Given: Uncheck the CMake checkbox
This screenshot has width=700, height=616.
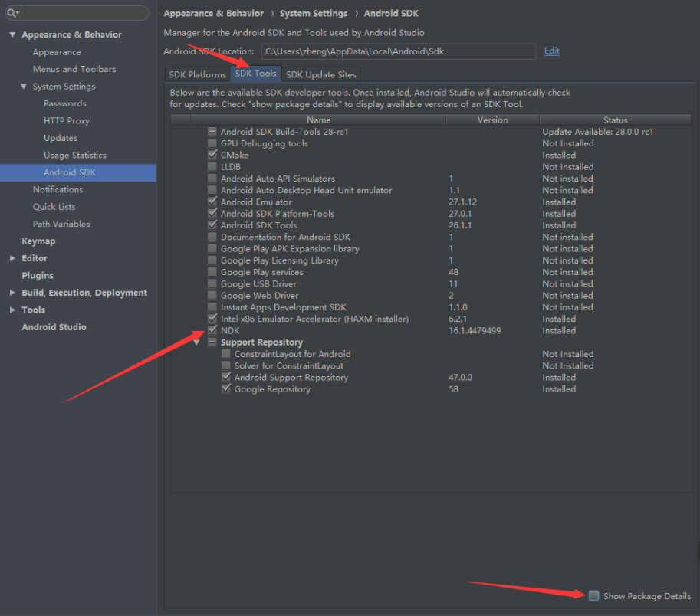Looking at the screenshot, I should click(x=212, y=155).
